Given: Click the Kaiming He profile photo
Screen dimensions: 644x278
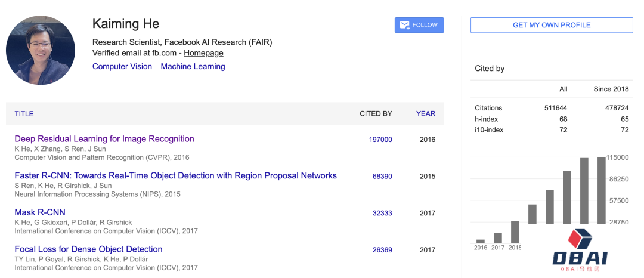Looking at the screenshot, I should [x=41, y=51].
